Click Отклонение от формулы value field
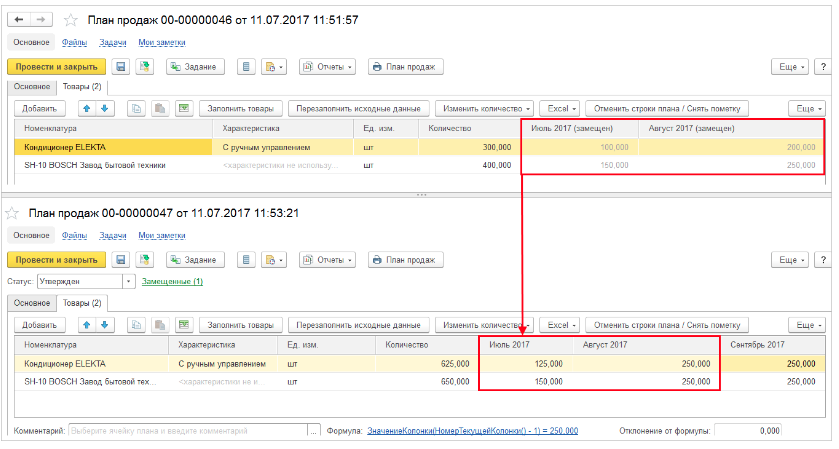 pyautogui.click(x=748, y=431)
